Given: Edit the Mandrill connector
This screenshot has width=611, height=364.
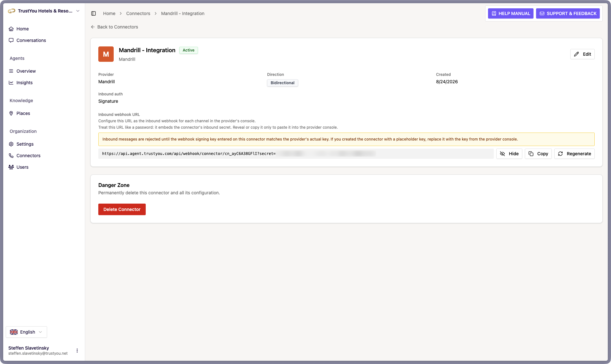Looking at the screenshot, I should pyautogui.click(x=582, y=54).
